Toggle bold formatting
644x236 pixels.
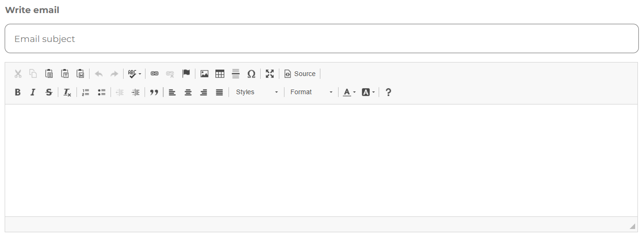(18, 92)
